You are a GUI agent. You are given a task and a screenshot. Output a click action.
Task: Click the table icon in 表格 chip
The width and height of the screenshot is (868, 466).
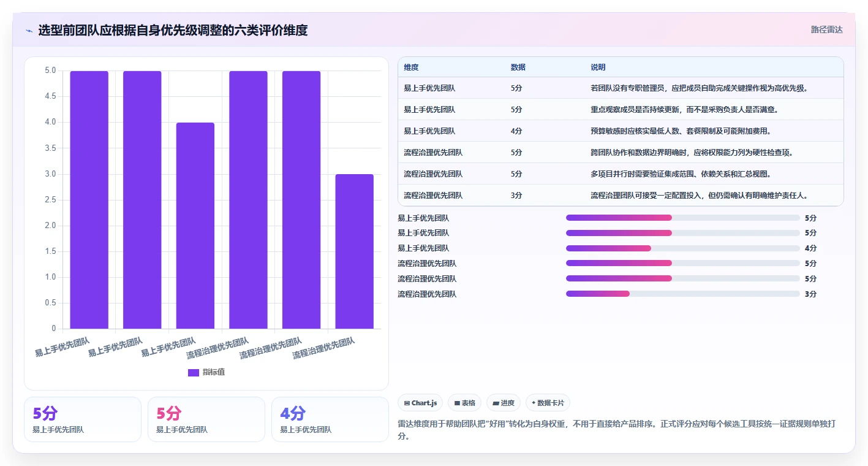click(457, 403)
